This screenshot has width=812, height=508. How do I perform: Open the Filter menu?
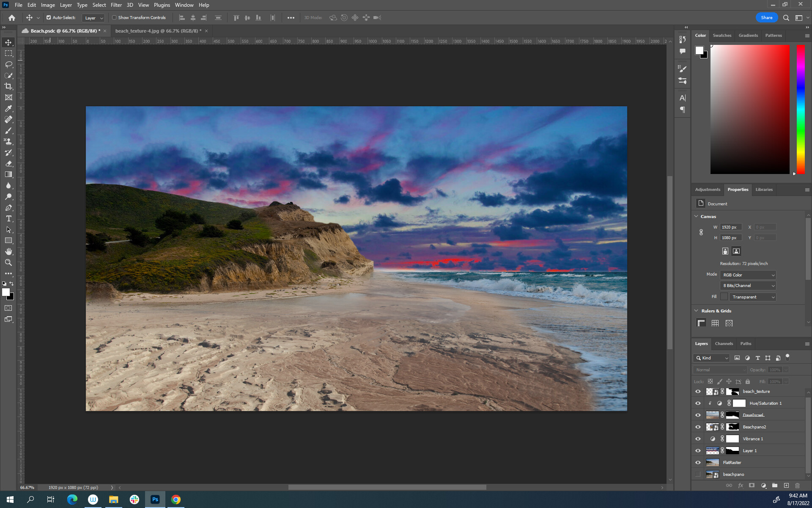point(116,5)
